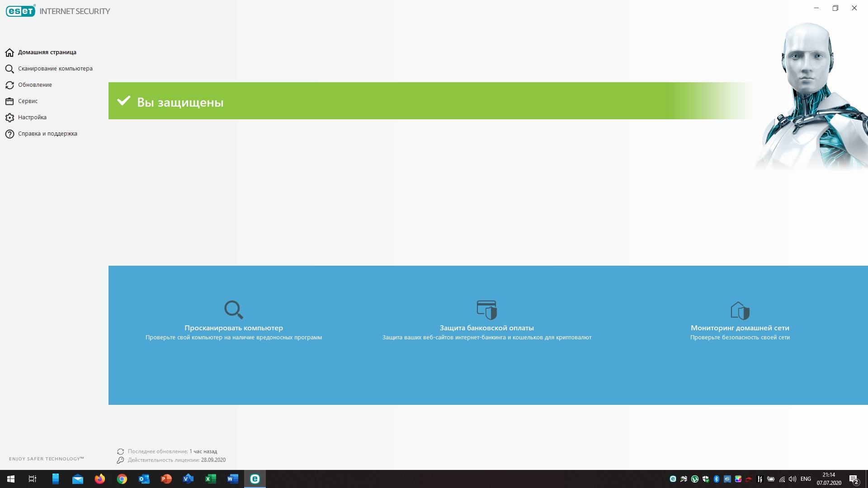Screen dimensions: 868x488
Task: Open the Домашняя страница menu item
Action: pos(47,52)
